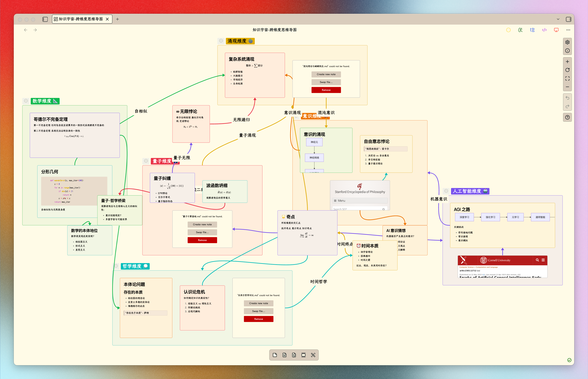588x379 pixels.
Task: Open the canvas help question-mark icon
Action: [x=567, y=117]
